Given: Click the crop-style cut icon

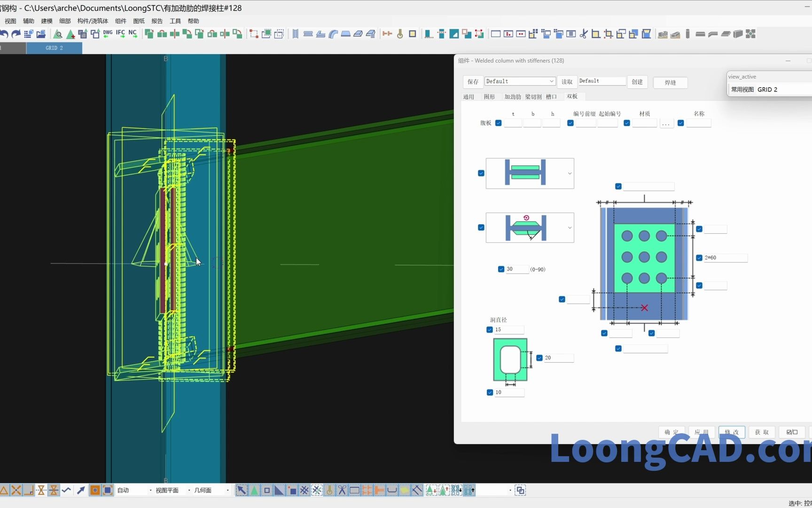Looking at the screenshot, I should (x=608, y=34).
